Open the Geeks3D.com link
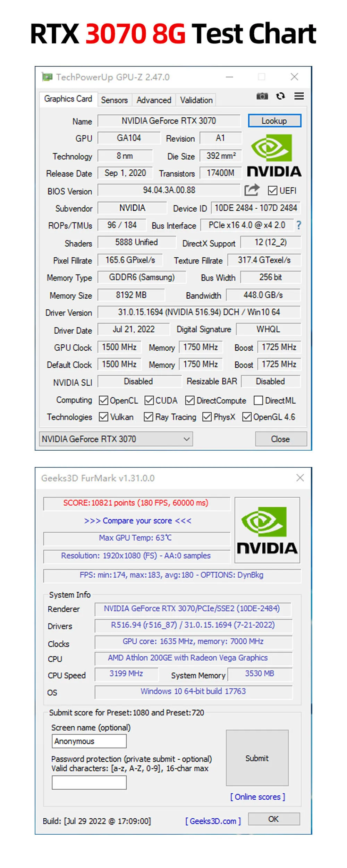 [213, 821]
